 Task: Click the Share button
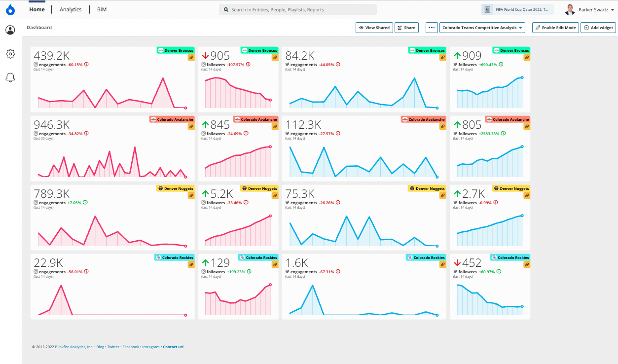[407, 28]
